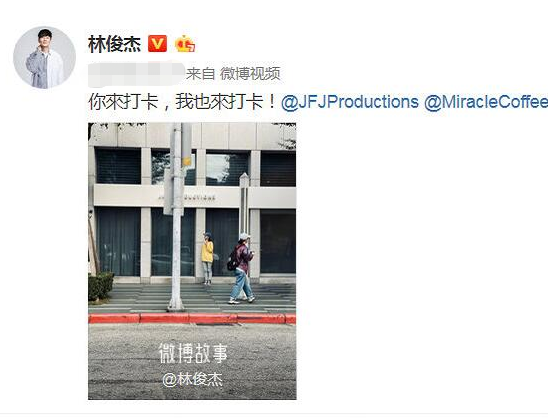
Task: Click the 林俊杰 profile avatar
Action: coord(44,58)
